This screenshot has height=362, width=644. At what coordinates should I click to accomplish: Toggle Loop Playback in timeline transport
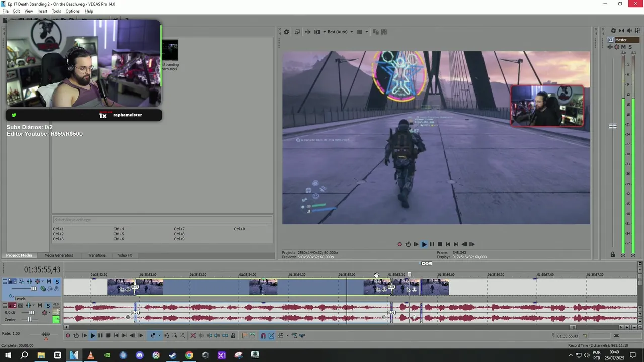[x=76, y=335]
